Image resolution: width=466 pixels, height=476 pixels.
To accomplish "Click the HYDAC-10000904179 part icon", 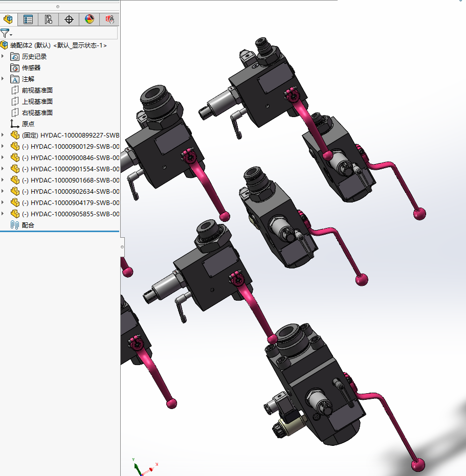I will [x=15, y=202].
